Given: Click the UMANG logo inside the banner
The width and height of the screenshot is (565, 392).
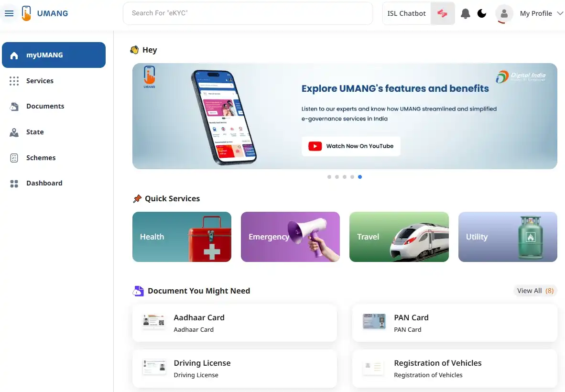Looking at the screenshot, I should (x=149, y=77).
